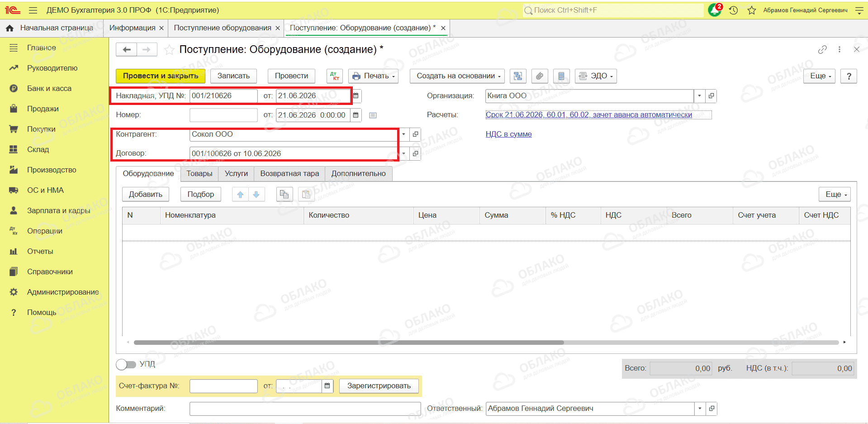Expand the Ответственный dropdown

700,409
